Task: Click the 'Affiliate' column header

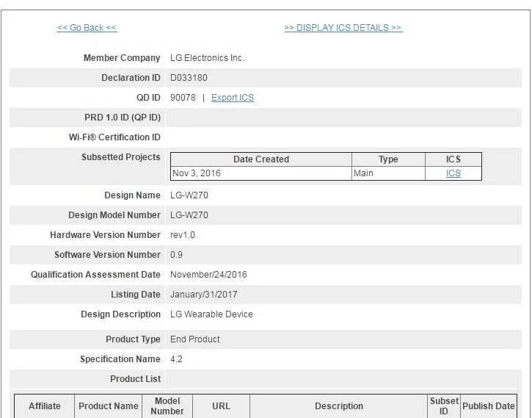Action: point(45,406)
